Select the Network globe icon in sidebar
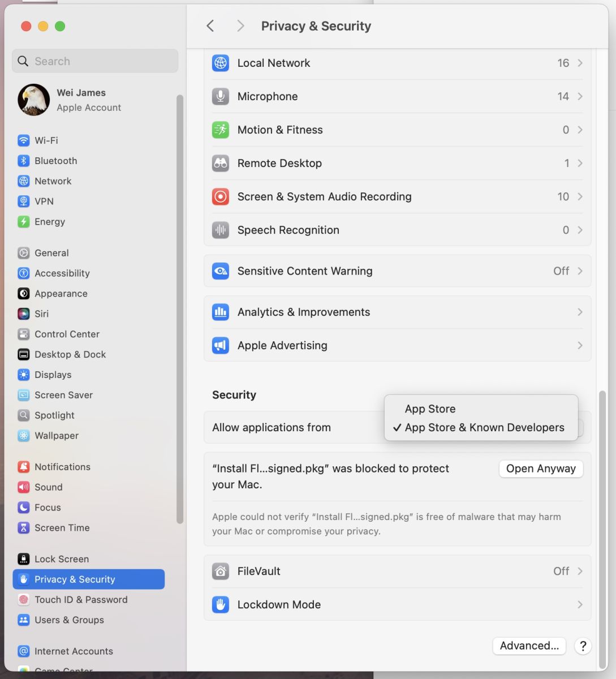 [x=23, y=181]
